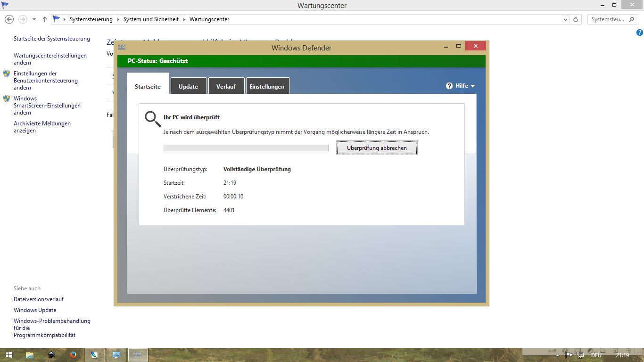Open the 21:19 tray clock
The width and height of the screenshot is (644, 362).
622,355
